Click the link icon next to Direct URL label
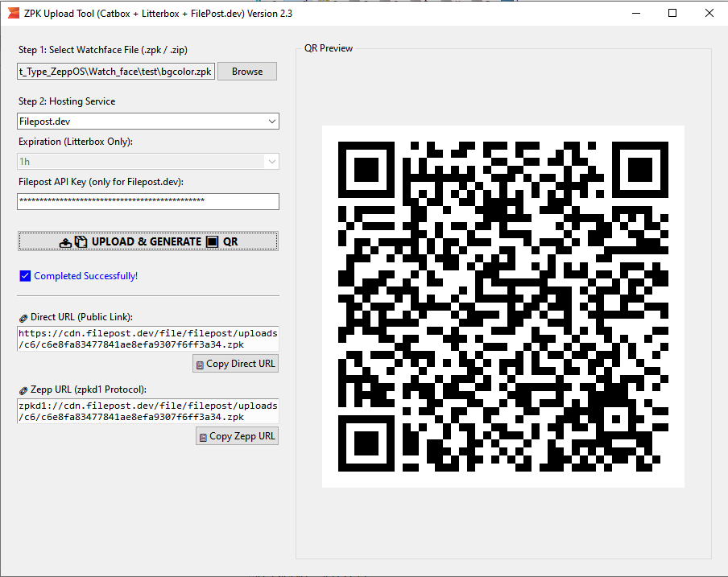The width and height of the screenshot is (728, 577). 23,318
